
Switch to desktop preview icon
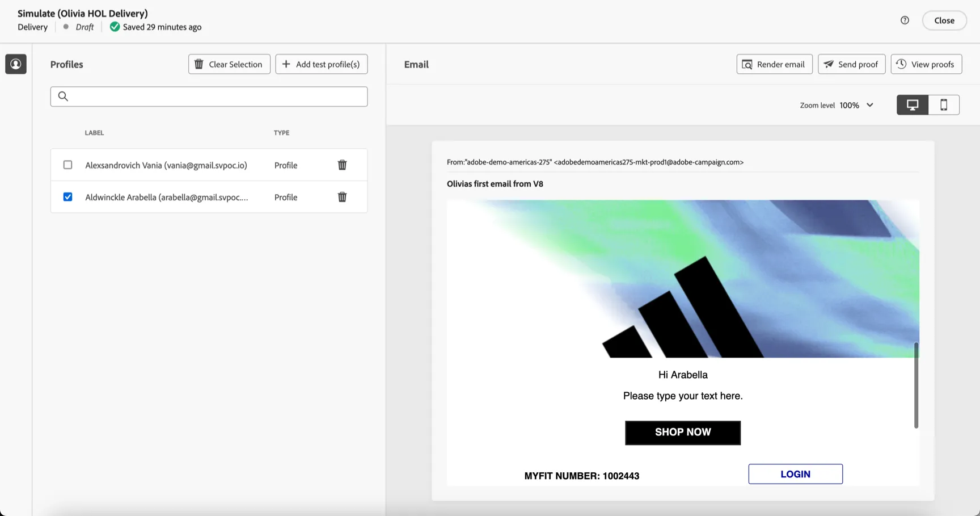[913, 105]
